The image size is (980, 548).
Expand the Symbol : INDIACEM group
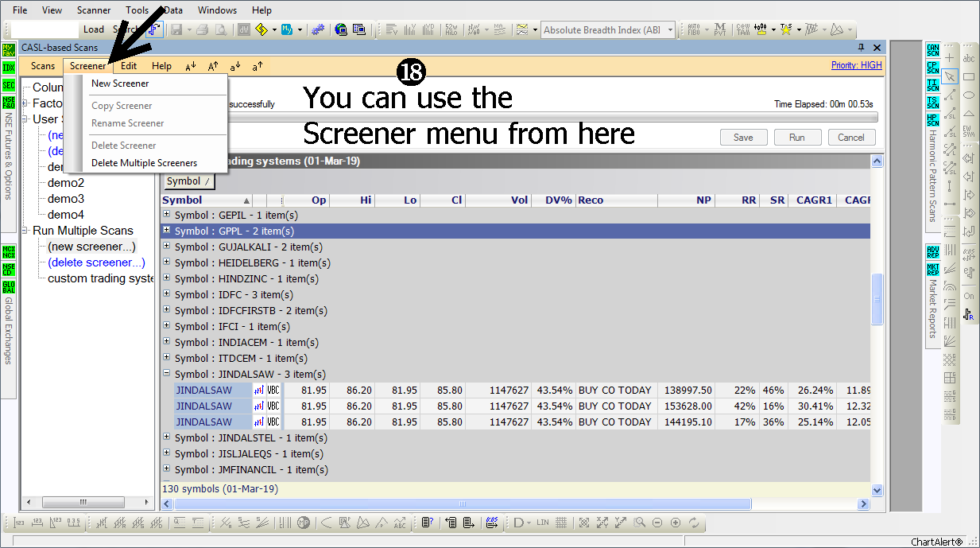[166, 342]
